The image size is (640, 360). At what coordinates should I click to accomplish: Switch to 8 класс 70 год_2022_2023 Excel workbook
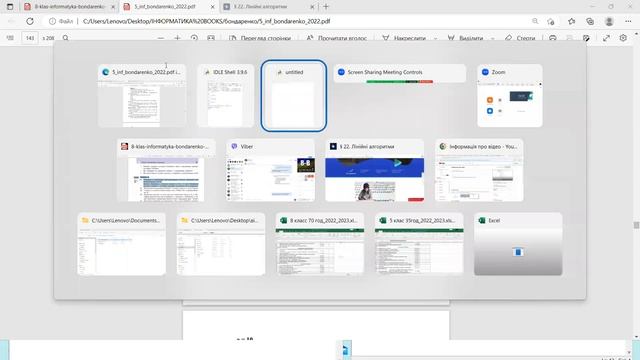pos(320,244)
